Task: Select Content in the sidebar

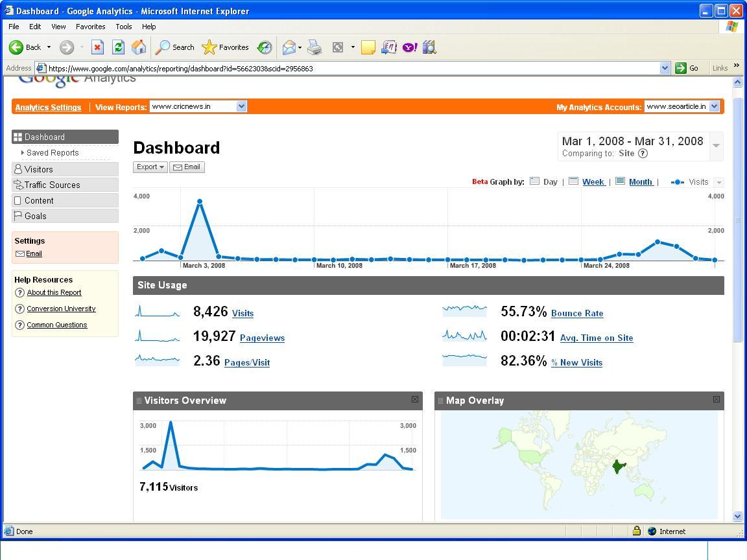Action: (x=65, y=200)
